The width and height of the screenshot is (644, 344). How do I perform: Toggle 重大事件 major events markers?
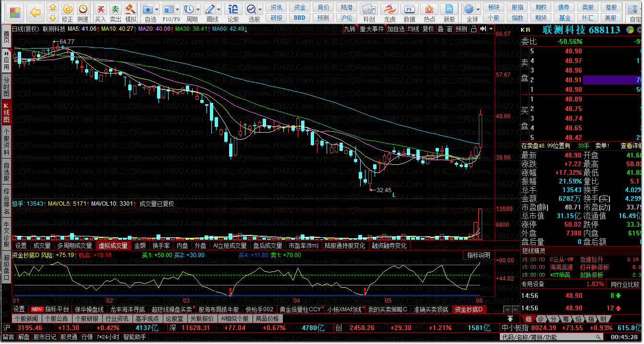coord(372,29)
